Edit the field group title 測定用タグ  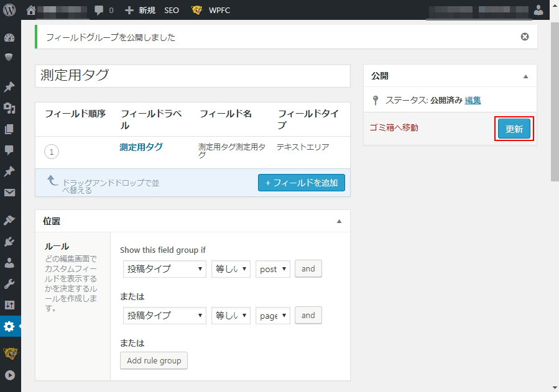point(193,76)
